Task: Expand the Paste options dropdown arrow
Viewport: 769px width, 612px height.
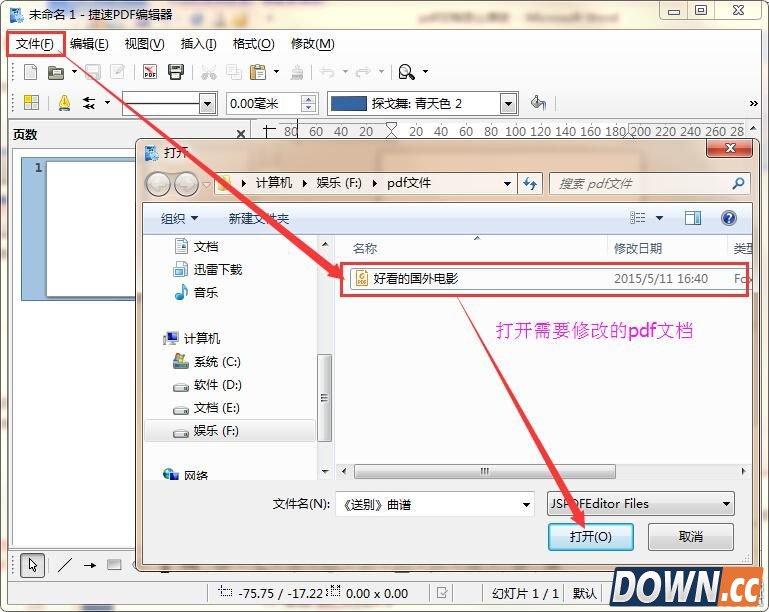Action: click(x=277, y=72)
